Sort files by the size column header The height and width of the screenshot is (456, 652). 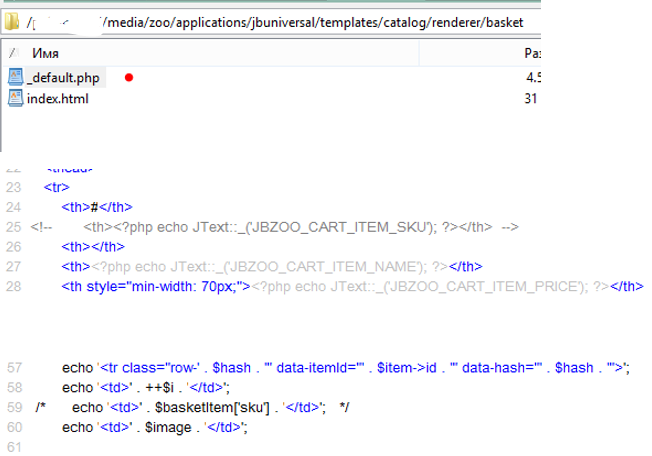coord(532,52)
